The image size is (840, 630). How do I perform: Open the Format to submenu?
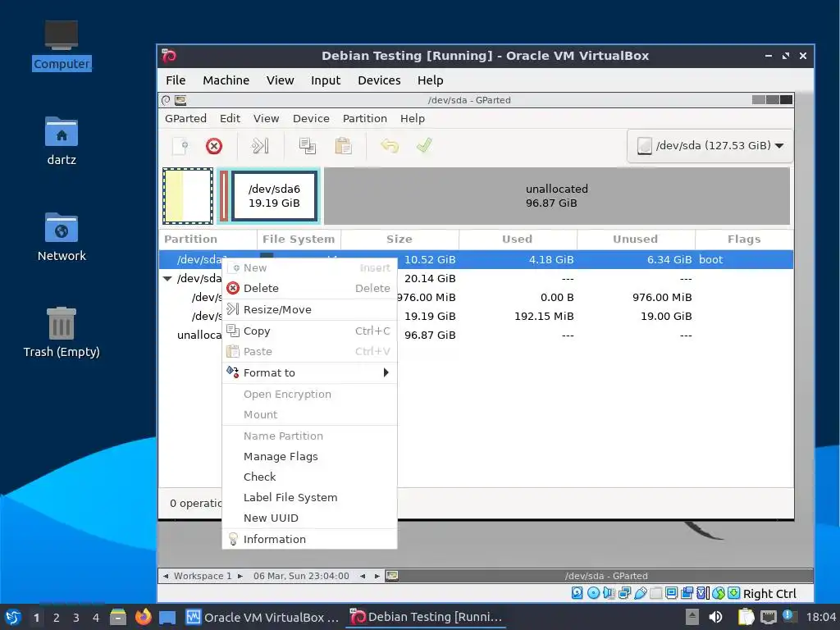pos(309,373)
